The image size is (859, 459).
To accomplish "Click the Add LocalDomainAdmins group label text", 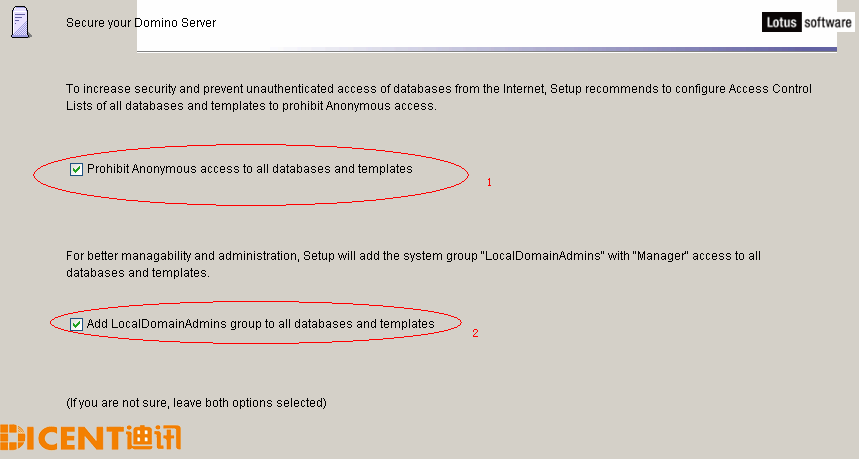I will [261, 324].
